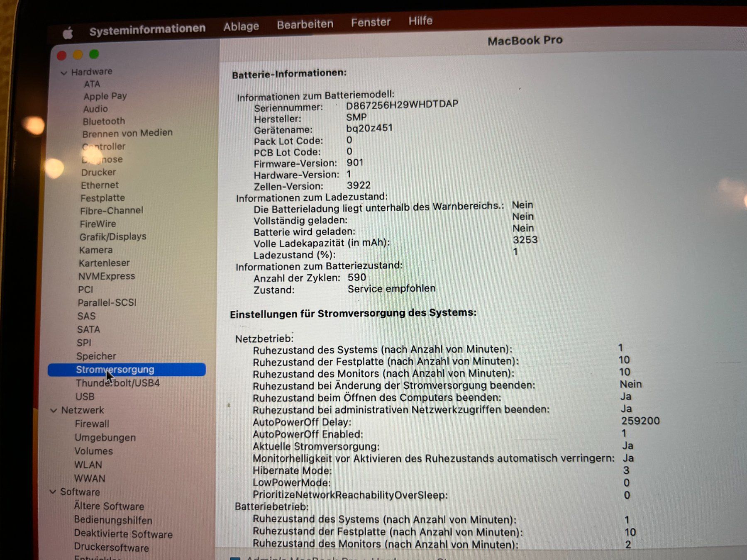
Task: Click the Hardware category label
Action: pos(92,72)
